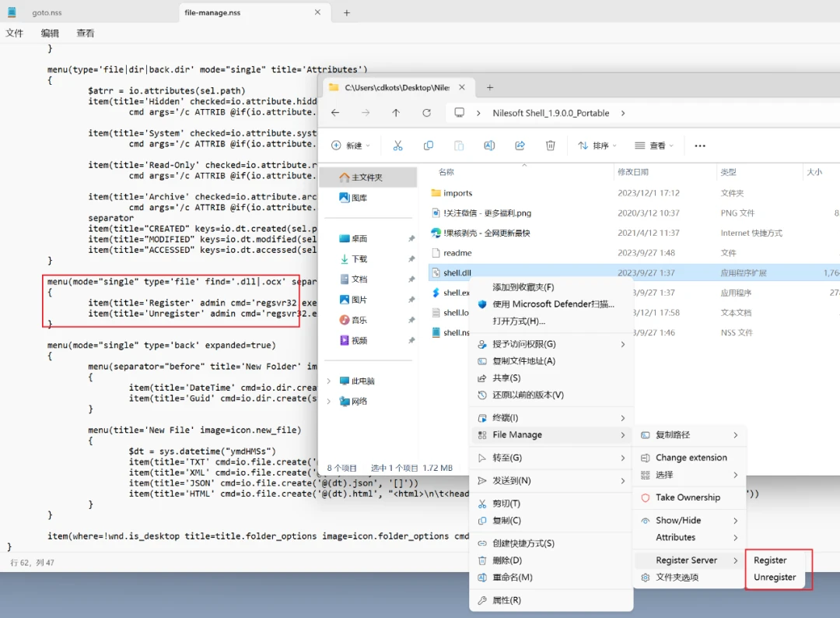Open the three-dot more options menu
The image size is (840, 618).
click(x=700, y=146)
